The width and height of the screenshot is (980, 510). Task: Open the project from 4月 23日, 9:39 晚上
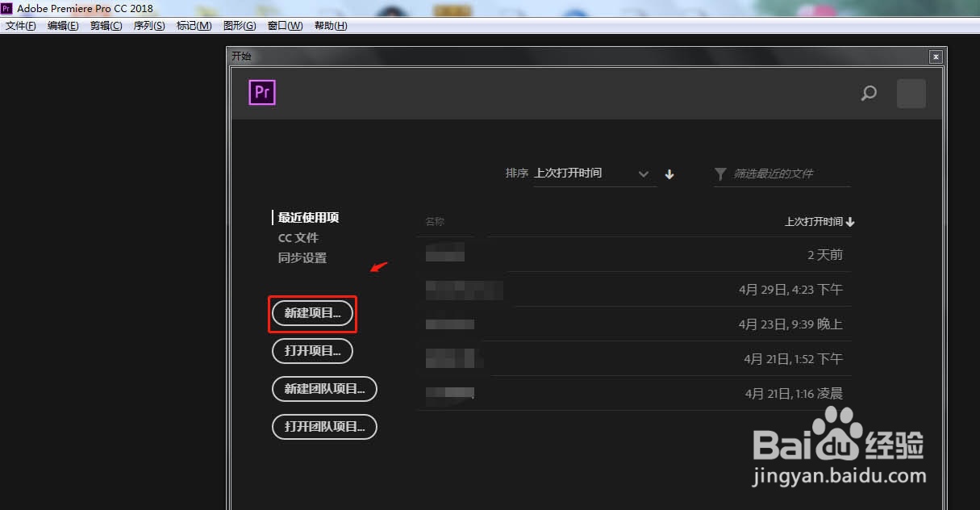click(635, 324)
